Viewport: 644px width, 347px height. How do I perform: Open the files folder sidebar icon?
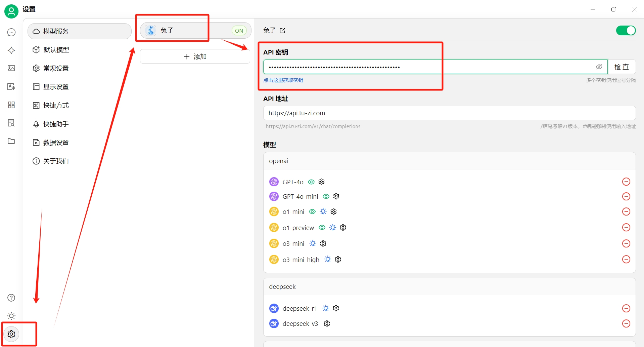pyautogui.click(x=11, y=141)
